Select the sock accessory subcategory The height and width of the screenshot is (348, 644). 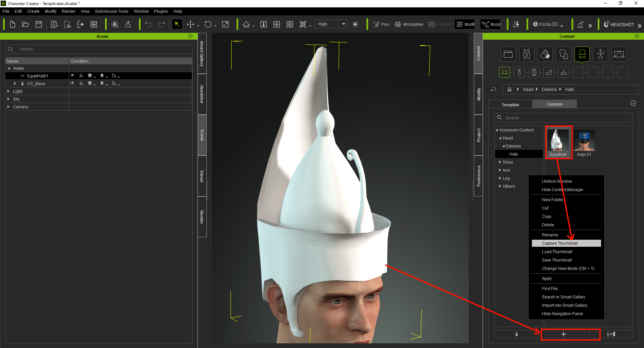(x=549, y=72)
